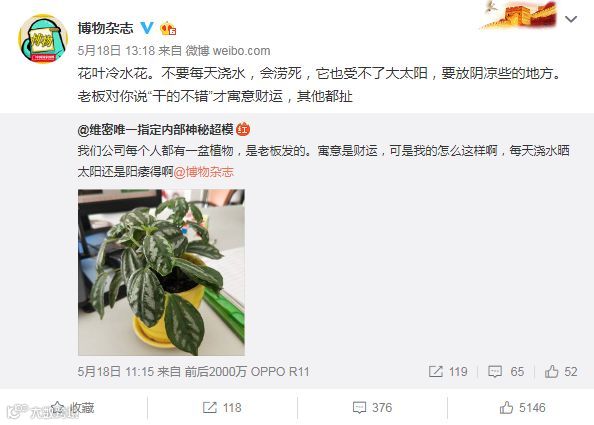Image resolution: width=594 pixels, height=425 pixels.
Task: Open the 博物杂志 username link
Action: 106,28
